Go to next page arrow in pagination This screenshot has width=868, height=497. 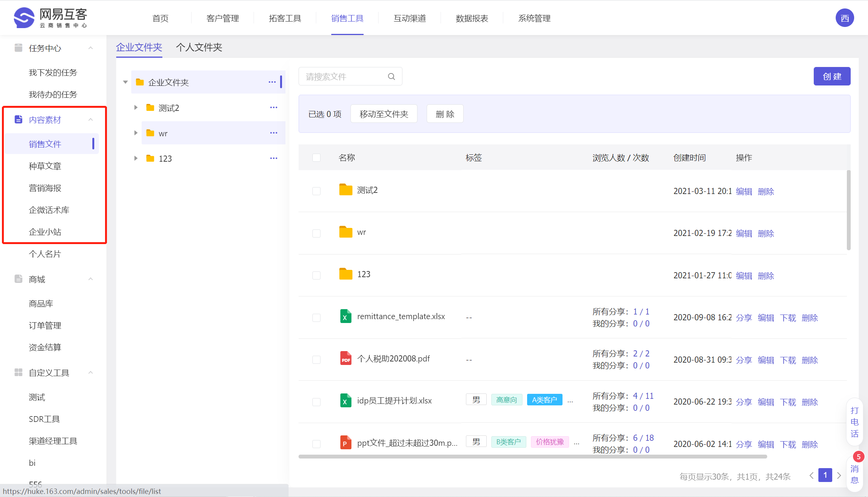(839, 475)
